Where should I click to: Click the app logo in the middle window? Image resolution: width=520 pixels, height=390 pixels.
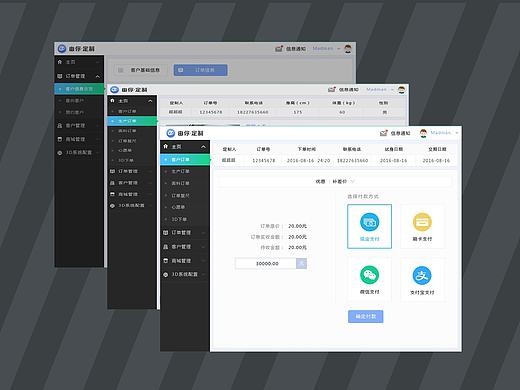[x=114, y=90]
